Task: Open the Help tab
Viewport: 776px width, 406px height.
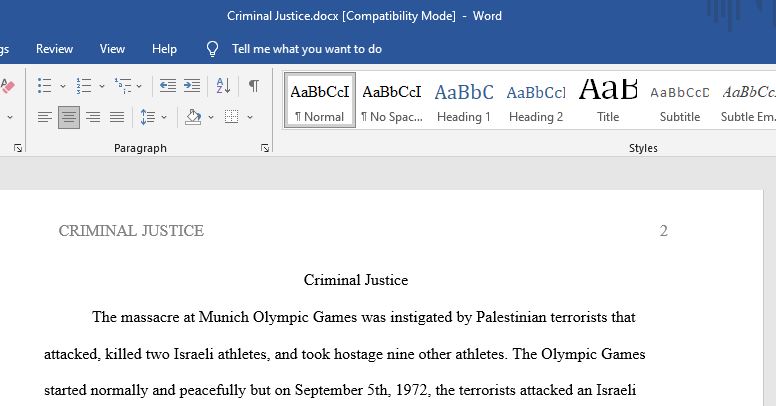Action: tap(164, 49)
